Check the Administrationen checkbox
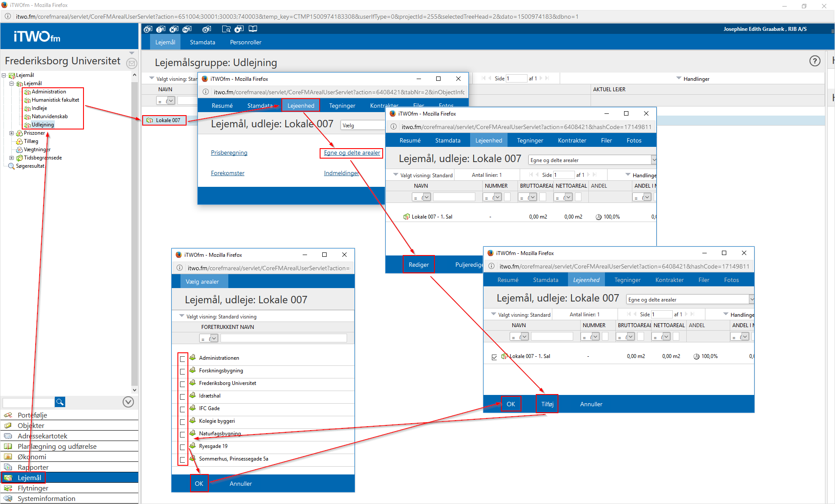Screen dimensions: 835x504 click(183, 358)
